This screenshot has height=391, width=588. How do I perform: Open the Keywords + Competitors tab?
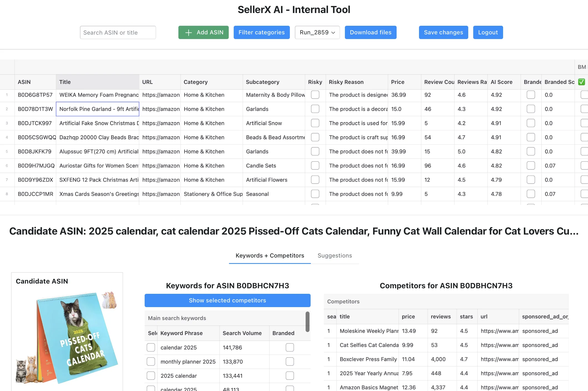tap(270, 256)
